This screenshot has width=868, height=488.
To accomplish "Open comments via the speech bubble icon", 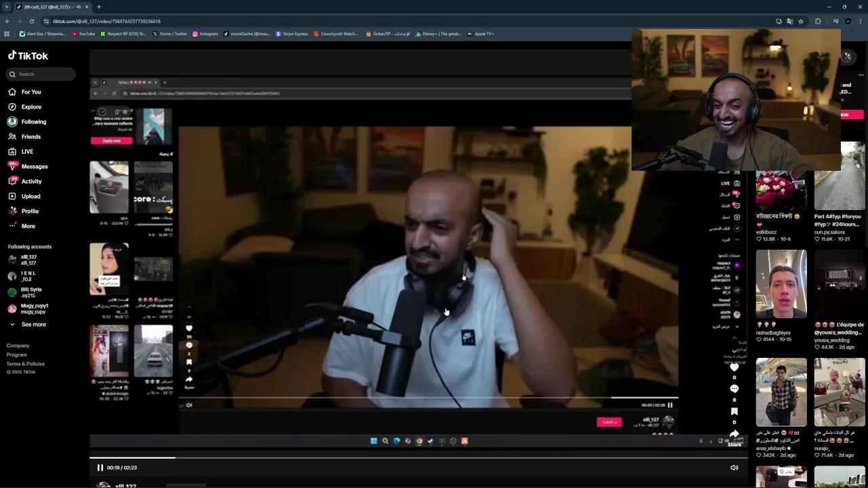I will point(734,388).
